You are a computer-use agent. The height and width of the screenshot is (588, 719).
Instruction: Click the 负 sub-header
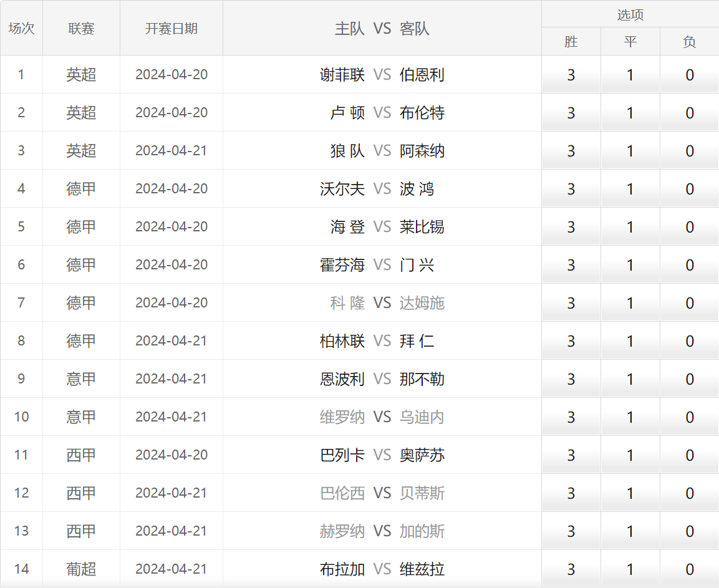[x=690, y=42]
